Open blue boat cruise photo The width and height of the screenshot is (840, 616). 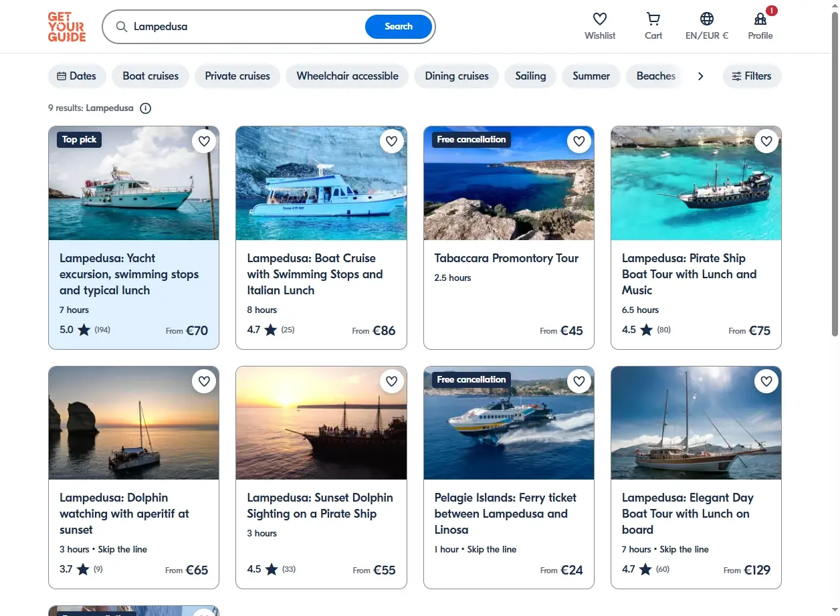coord(321,183)
